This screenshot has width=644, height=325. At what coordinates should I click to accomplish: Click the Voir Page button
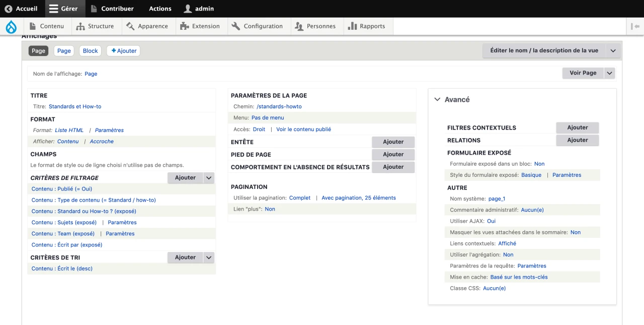pos(583,73)
